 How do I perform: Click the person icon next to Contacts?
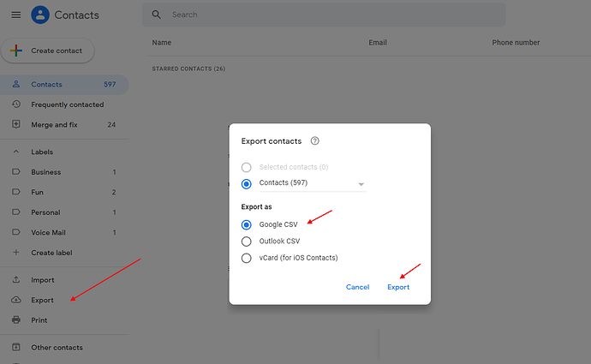coord(15,84)
